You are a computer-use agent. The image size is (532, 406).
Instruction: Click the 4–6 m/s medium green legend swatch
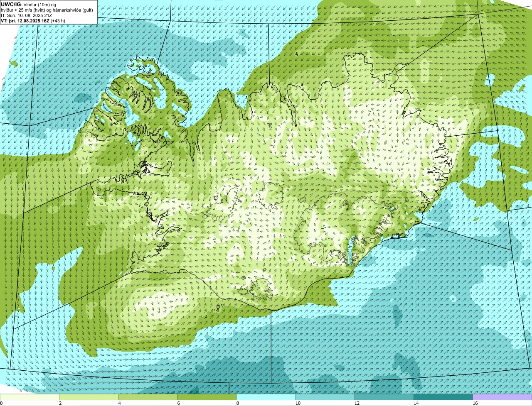click(148, 397)
